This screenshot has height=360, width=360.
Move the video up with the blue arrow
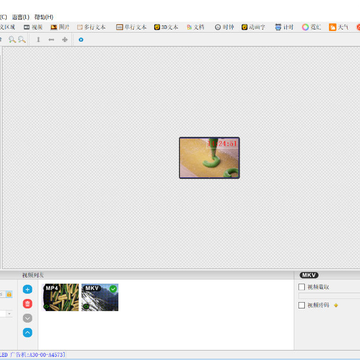(x=28, y=332)
